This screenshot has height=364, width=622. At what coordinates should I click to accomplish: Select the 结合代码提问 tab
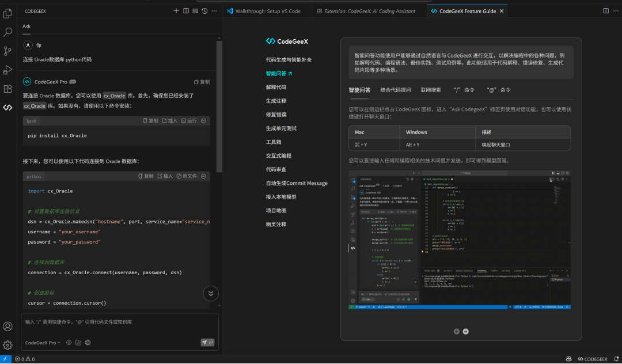pyautogui.click(x=396, y=90)
